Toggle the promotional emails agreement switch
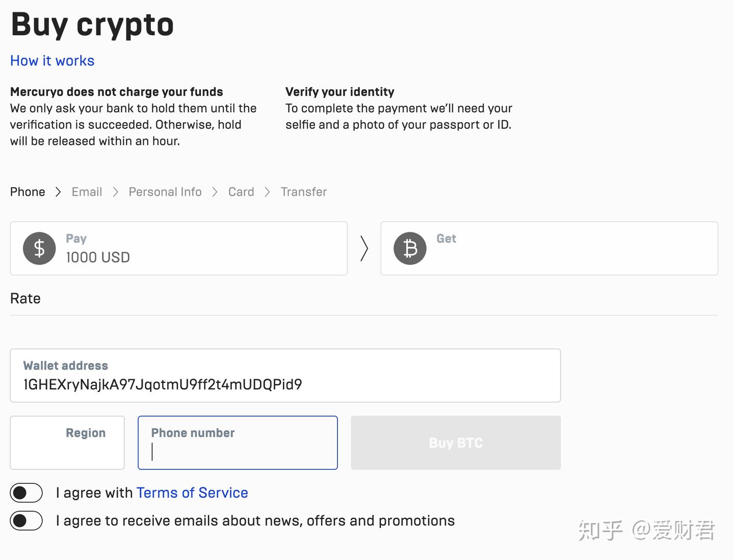This screenshot has width=734, height=560. click(27, 521)
